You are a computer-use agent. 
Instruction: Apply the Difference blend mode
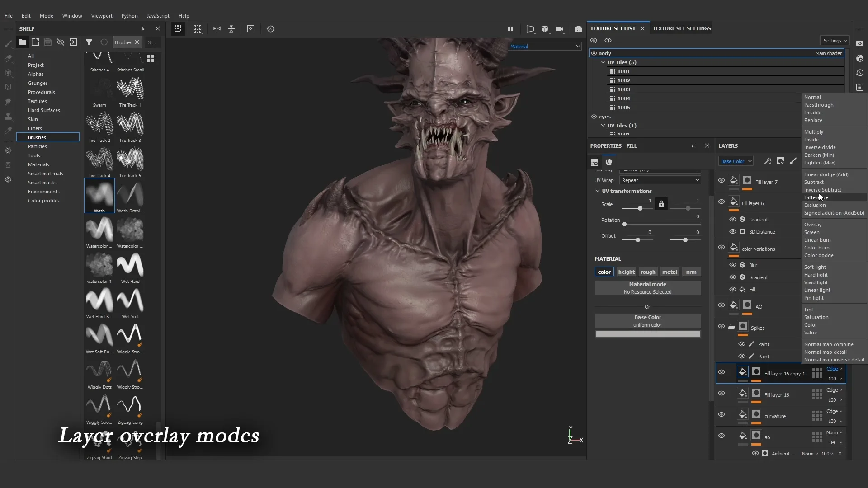816,197
